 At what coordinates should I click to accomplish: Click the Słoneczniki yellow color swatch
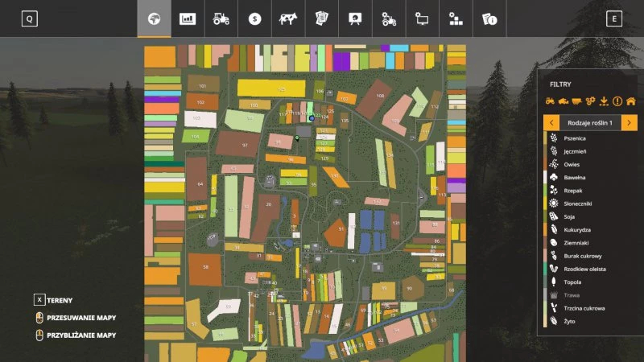(546, 204)
